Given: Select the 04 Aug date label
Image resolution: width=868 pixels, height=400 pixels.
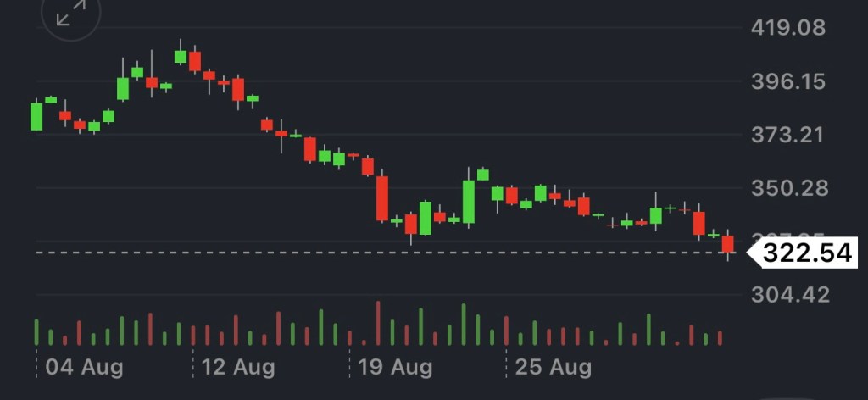Looking at the screenshot, I should (84, 368).
